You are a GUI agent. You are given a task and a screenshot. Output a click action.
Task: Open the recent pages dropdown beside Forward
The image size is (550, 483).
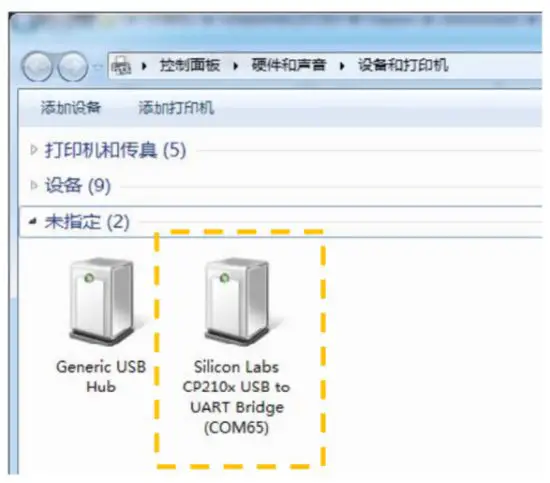(98, 66)
